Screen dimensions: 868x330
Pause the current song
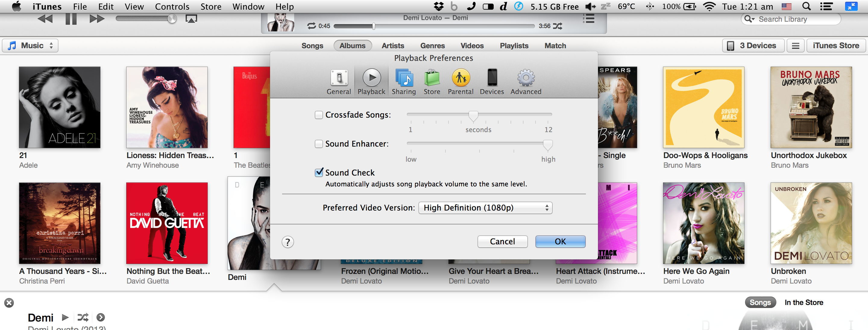coord(71,19)
